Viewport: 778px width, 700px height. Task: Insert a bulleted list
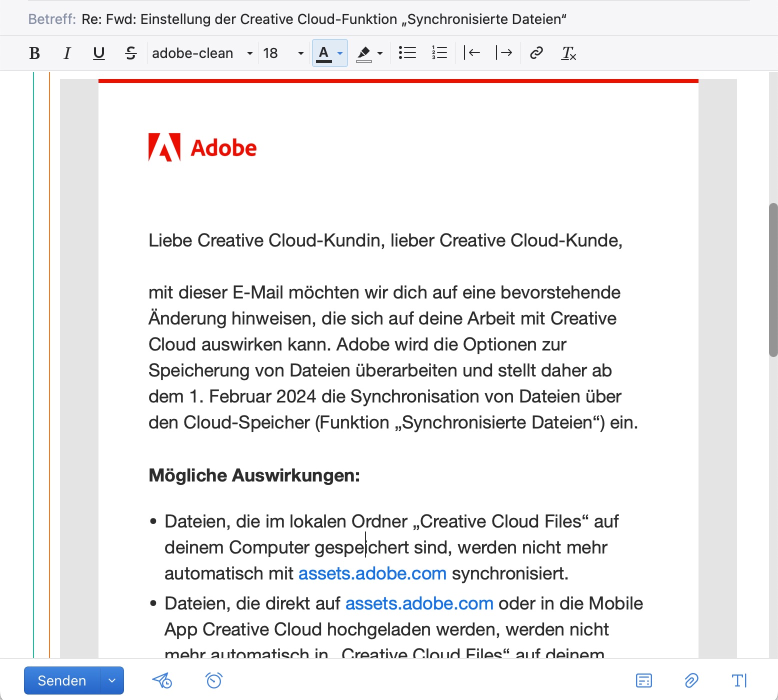pos(407,53)
